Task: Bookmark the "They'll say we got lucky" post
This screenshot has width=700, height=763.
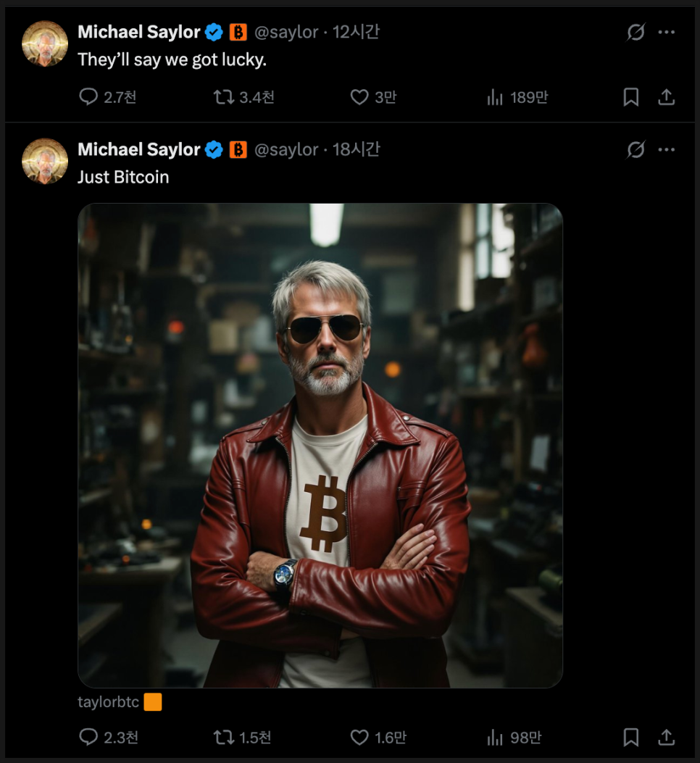Action: [631, 97]
